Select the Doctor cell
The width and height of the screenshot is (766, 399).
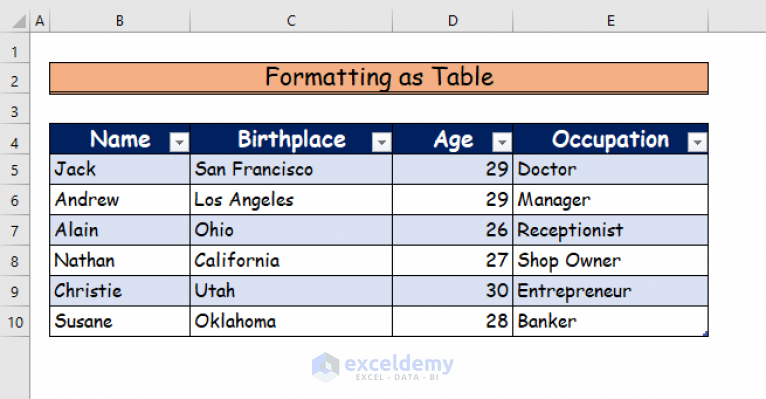click(x=611, y=169)
